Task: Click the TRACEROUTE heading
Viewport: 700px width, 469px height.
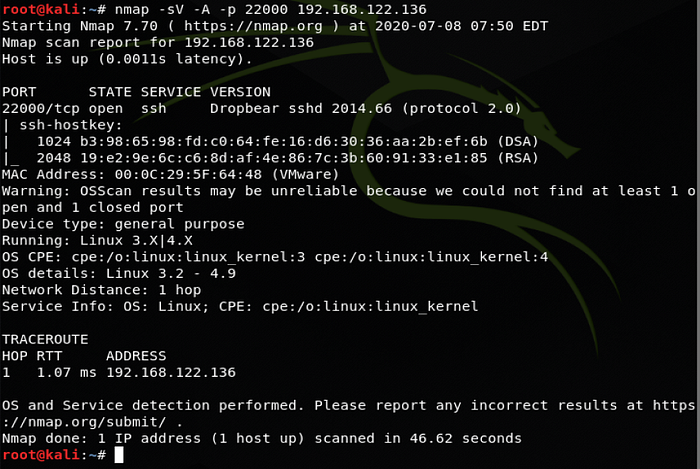Action: [x=45, y=339]
